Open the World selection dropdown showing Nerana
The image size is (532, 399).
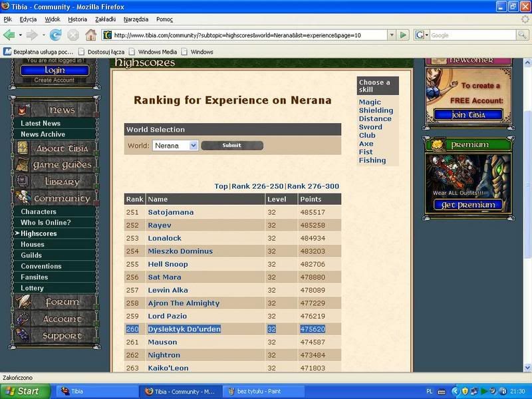175,146
